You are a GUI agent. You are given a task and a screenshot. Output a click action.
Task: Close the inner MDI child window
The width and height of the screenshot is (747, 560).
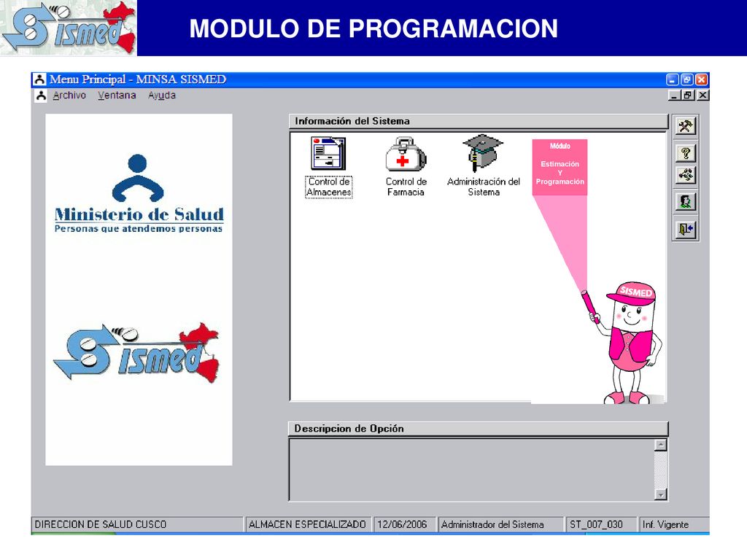tap(703, 96)
